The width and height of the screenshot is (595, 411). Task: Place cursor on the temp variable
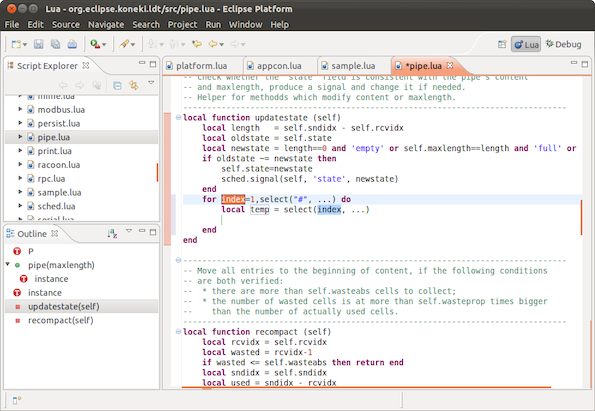260,209
